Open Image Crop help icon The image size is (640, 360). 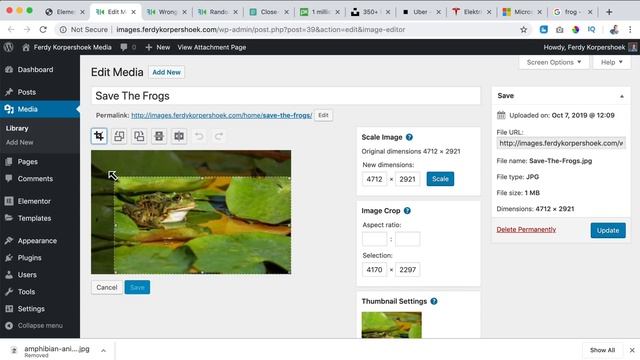407,211
